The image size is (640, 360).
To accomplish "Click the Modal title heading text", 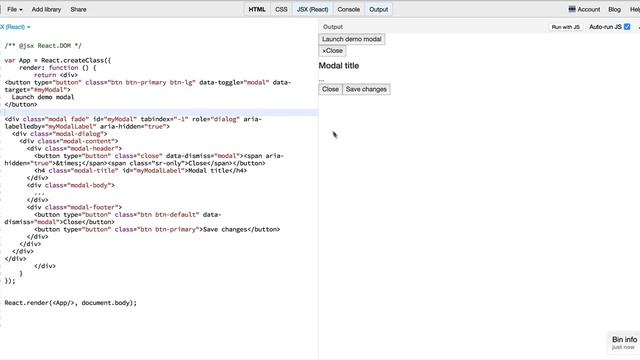I will [x=339, y=66].
